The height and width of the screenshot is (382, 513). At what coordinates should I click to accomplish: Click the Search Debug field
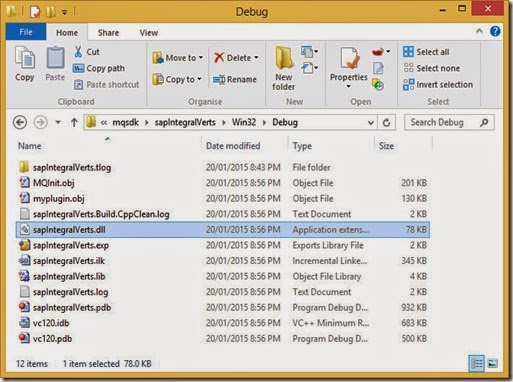pyautogui.click(x=449, y=123)
